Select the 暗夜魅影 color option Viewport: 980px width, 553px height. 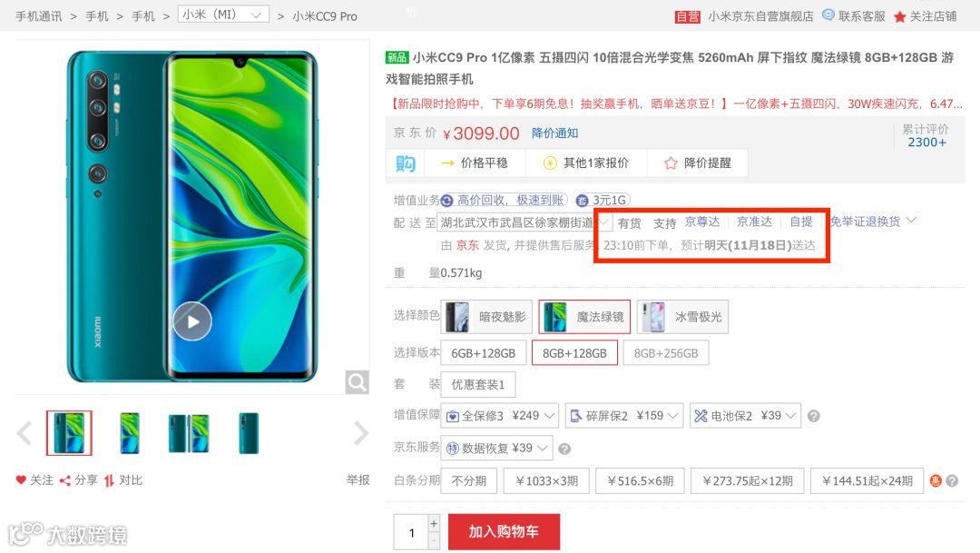486,317
